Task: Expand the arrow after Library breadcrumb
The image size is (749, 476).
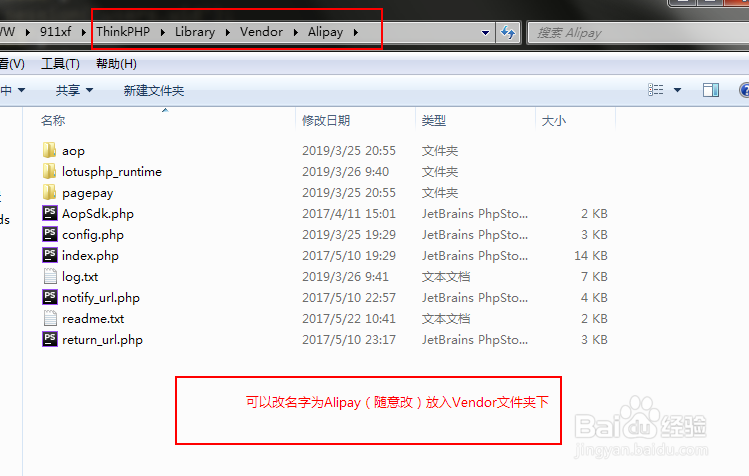Action: [x=227, y=32]
